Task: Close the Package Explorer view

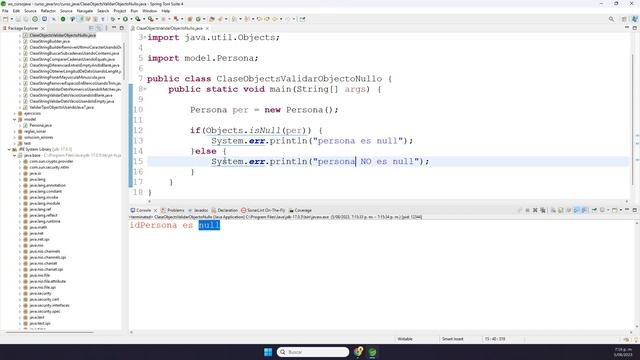Action: (43, 29)
